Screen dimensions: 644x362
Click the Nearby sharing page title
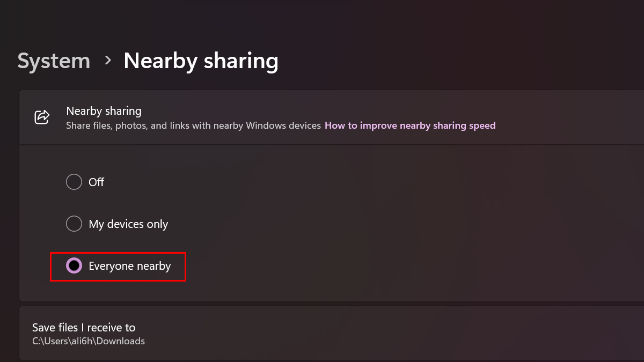201,61
